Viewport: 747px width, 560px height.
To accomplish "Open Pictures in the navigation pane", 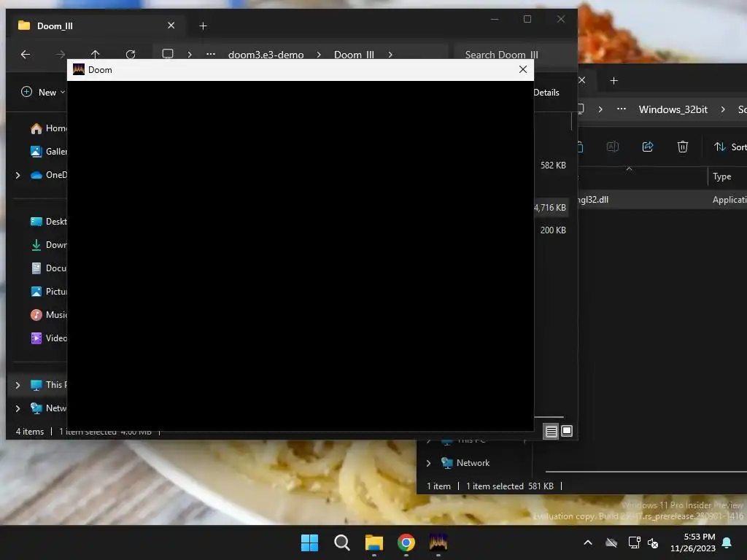I will pyautogui.click(x=48, y=292).
